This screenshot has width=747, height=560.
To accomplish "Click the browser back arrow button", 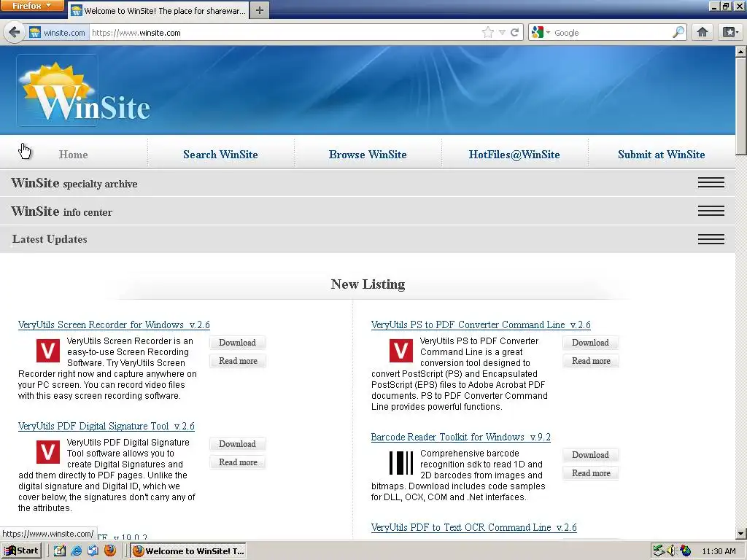I will coord(14,32).
